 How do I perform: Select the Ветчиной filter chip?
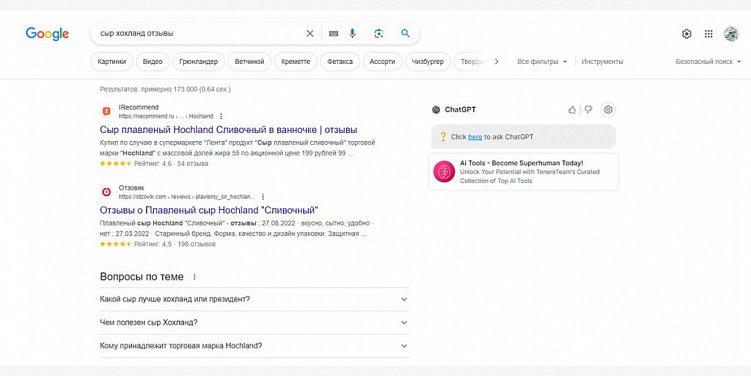click(x=249, y=62)
